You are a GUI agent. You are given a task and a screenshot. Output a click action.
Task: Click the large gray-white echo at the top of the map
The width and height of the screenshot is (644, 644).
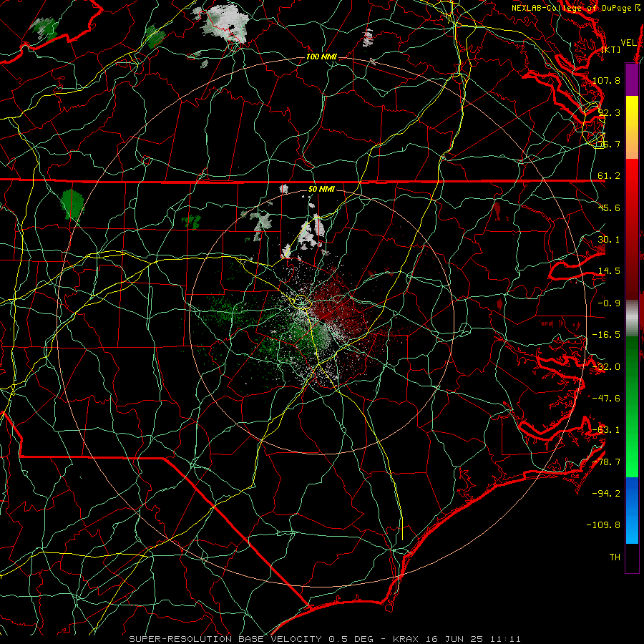click(225, 23)
